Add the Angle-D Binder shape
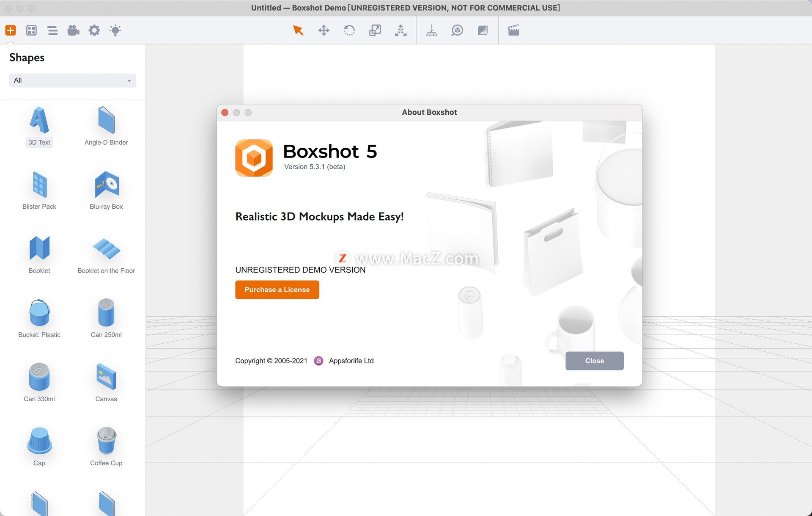This screenshot has height=516, width=812. 106,126
